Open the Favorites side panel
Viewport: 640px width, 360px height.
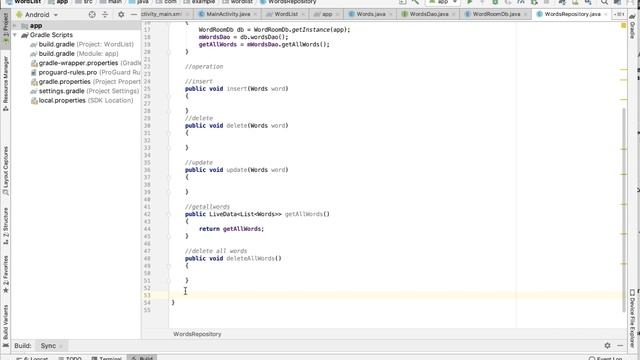click(x=6, y=274)
